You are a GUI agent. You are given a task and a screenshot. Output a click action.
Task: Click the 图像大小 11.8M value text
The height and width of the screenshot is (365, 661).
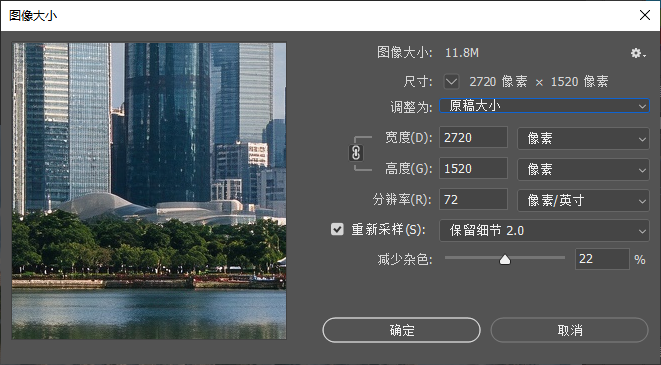(462, 53)
